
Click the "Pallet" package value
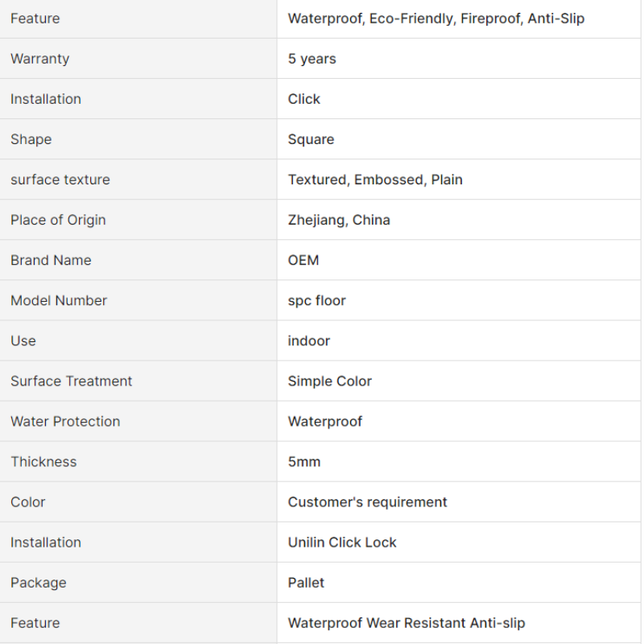click(307, 582)
